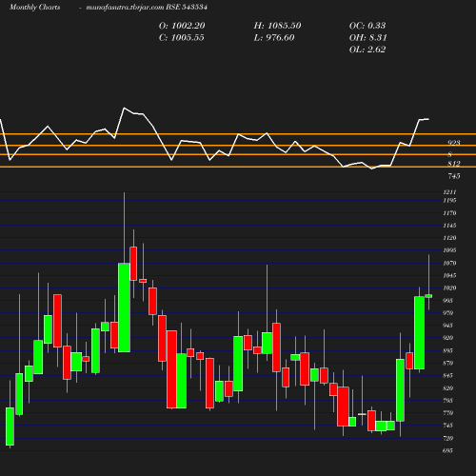This screenshot has height=476, width=476.
Task: Click the 920 price axis label
Action: 447,338
